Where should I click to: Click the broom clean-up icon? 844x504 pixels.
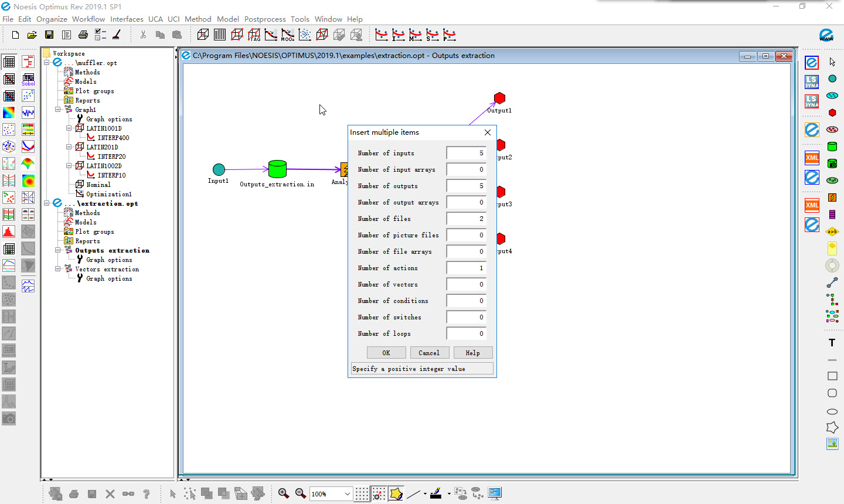pyautogui.click(x=116, y=35)
